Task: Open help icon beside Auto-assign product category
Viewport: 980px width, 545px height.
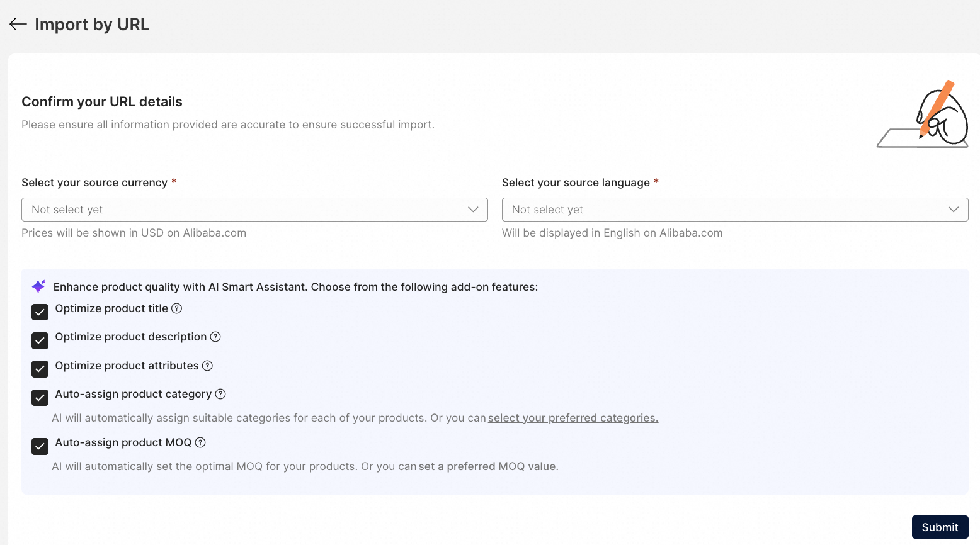Action: click(x=220, y=394)
